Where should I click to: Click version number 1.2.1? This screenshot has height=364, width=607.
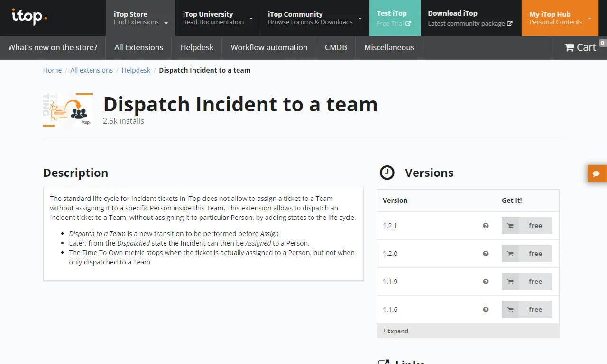[390, 226]
